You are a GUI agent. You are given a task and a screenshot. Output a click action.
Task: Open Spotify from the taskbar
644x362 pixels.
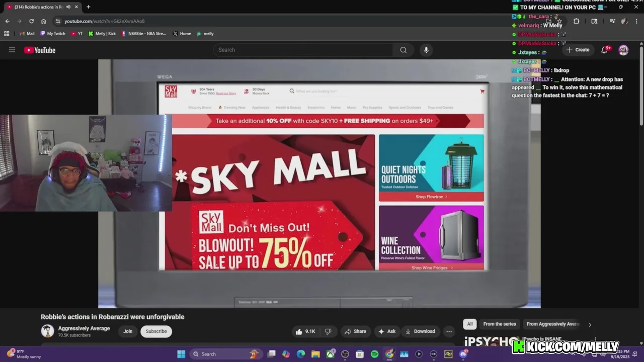coord(374,354)
